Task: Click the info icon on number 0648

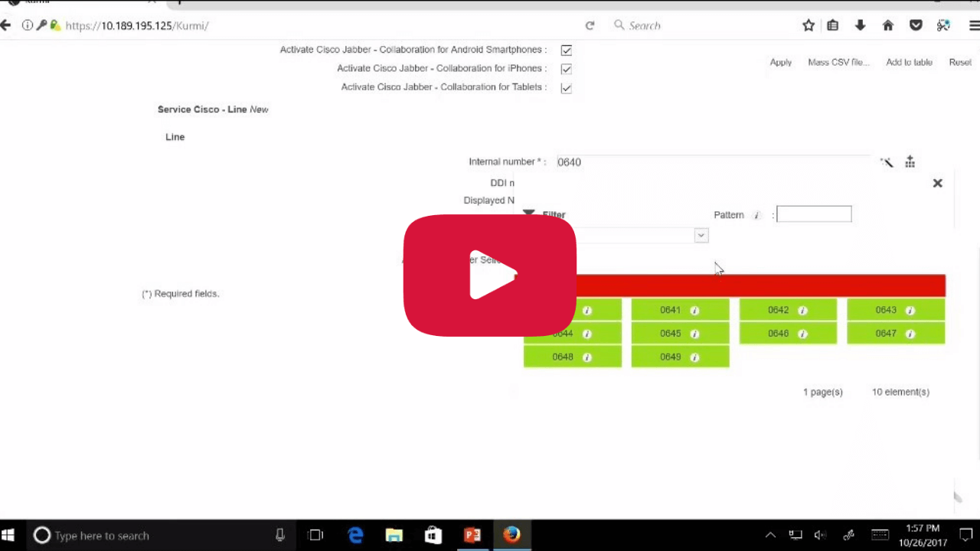Action: point(587,357)
